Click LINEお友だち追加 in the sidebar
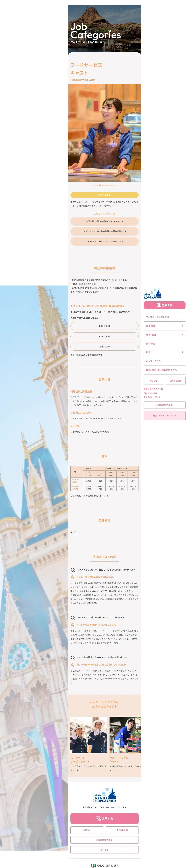 164,405
